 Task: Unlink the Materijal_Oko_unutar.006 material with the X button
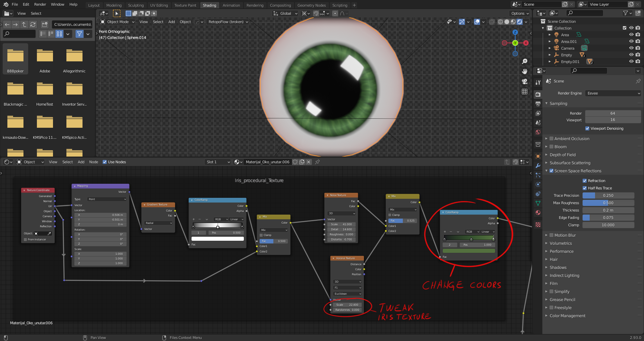pyautogui.click(x=308, y=162)
